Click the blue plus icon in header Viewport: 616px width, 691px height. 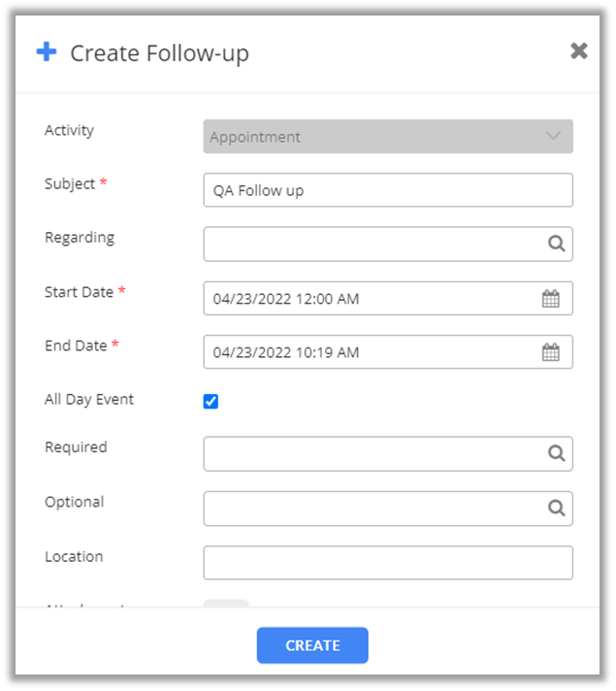click(x=47, y=52)
